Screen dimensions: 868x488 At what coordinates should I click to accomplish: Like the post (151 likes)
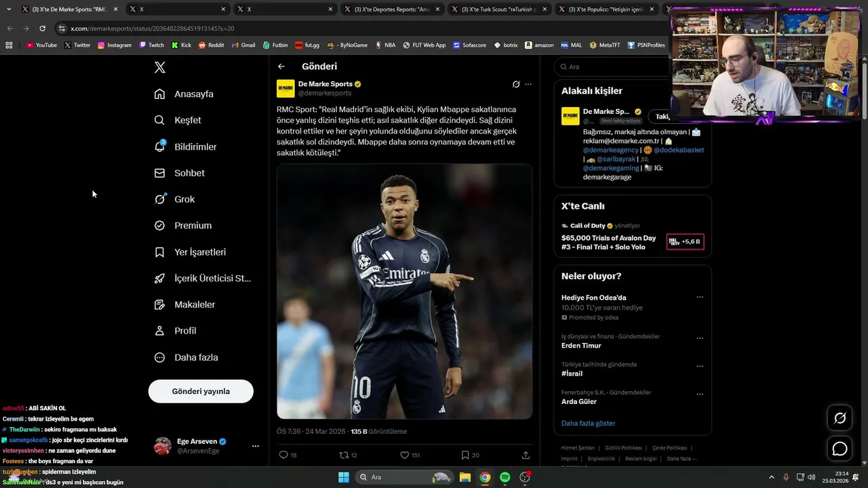click(410, 455)
